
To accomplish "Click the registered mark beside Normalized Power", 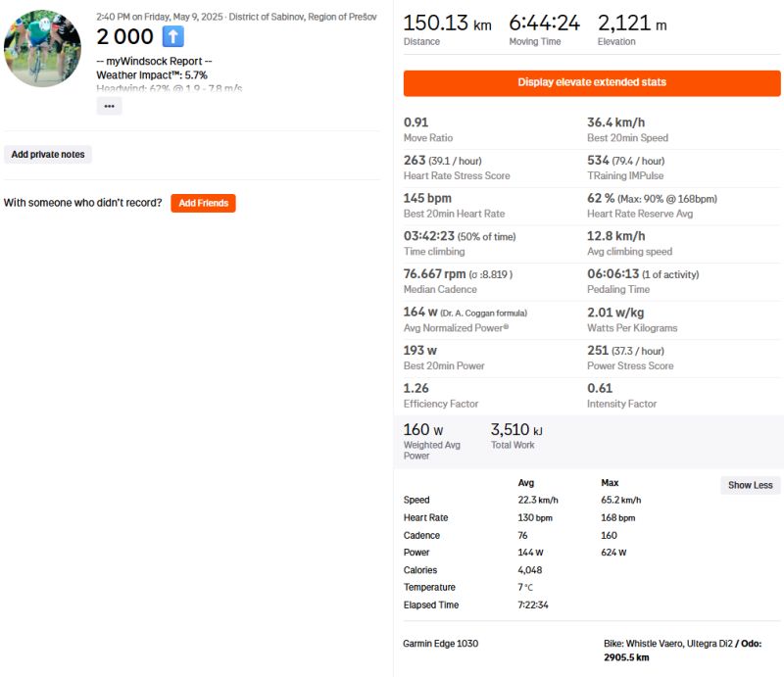I will point(506,326).
